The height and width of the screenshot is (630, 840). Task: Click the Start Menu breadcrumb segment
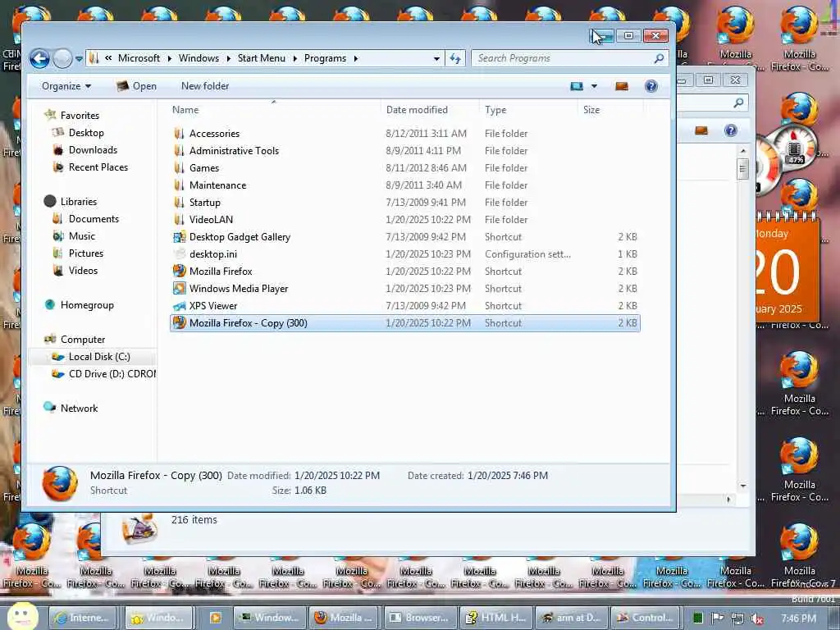[x=262, y=58]
